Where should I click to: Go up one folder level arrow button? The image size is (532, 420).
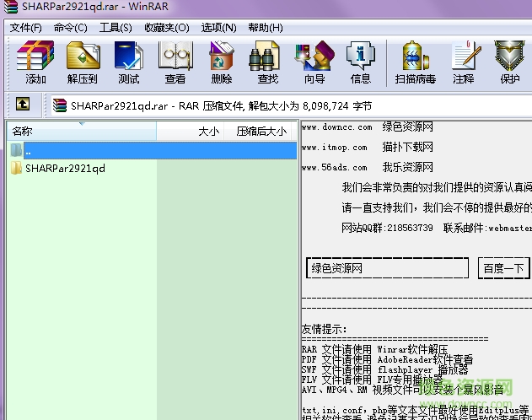pos(23,104)
